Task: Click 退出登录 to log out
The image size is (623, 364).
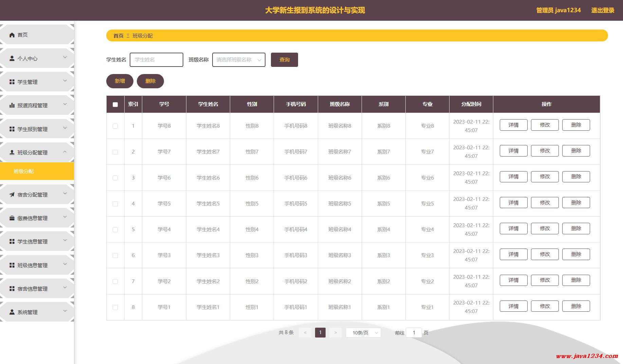Action: 603,10
